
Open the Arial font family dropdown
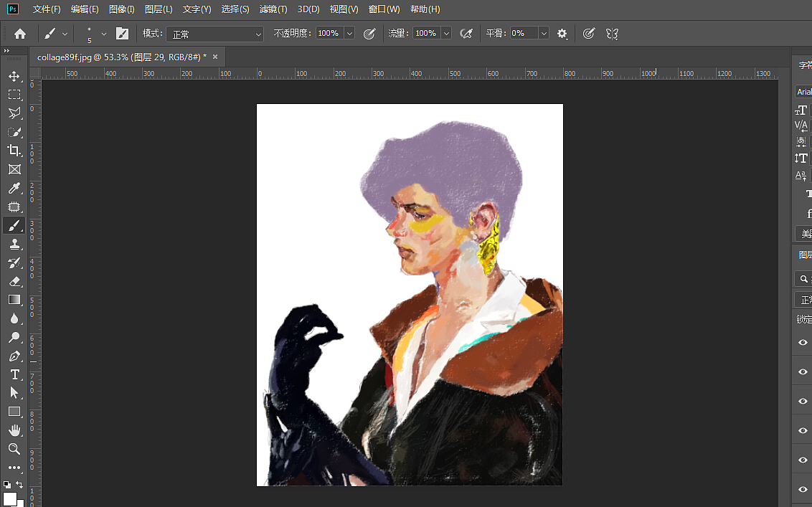[803, 92]
